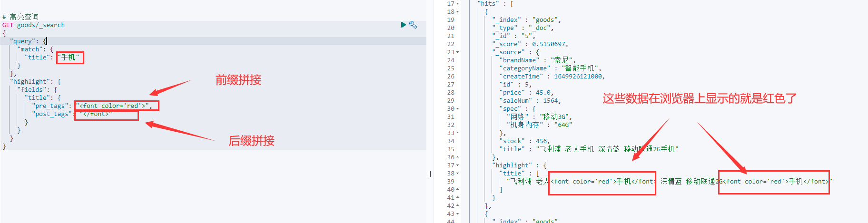Viewport: 868px width, 223px height.
Task: Click the "fields" key in the request
Action: [31, 90]
